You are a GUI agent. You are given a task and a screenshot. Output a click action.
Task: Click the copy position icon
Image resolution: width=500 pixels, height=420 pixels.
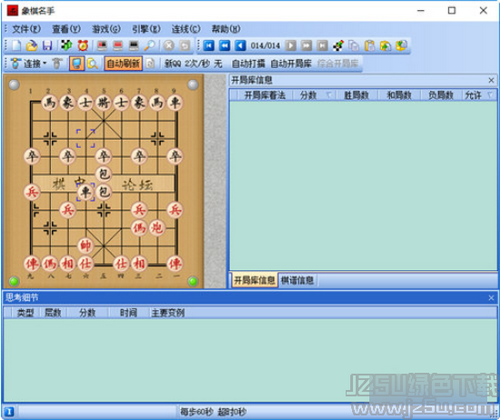coord(354,45)
